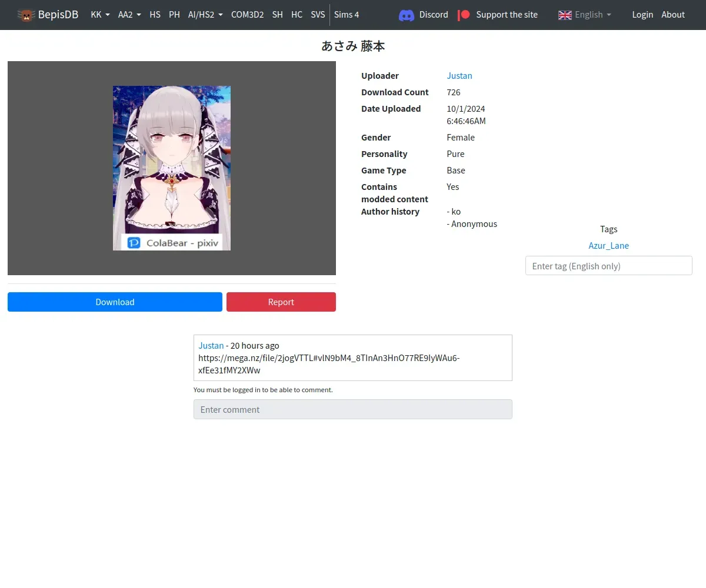Click the UK flag language icon
The height and width of the screenshot is (588, 706).
[565, 15]
